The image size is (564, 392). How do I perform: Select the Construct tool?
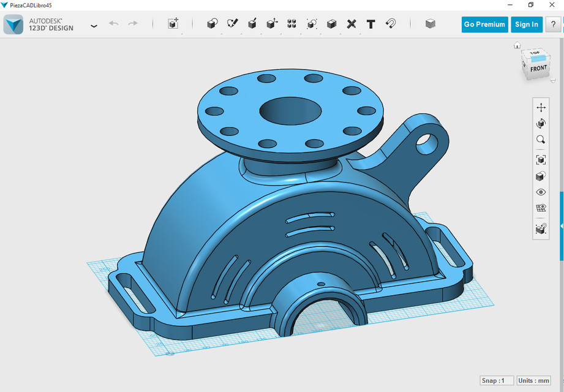252,23
